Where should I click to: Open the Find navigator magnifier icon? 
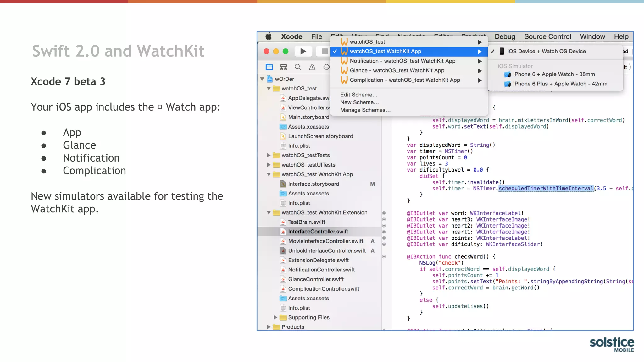(x=298, y=67)
